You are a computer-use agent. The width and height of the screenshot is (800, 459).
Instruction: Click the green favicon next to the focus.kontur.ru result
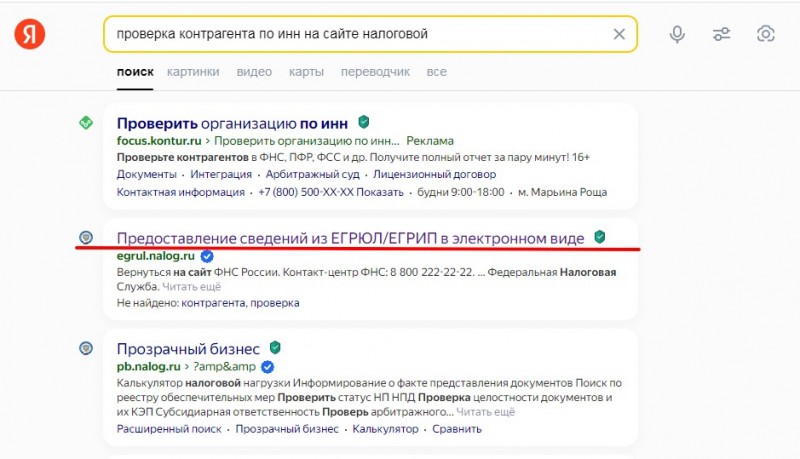click(x=86, y=123)
